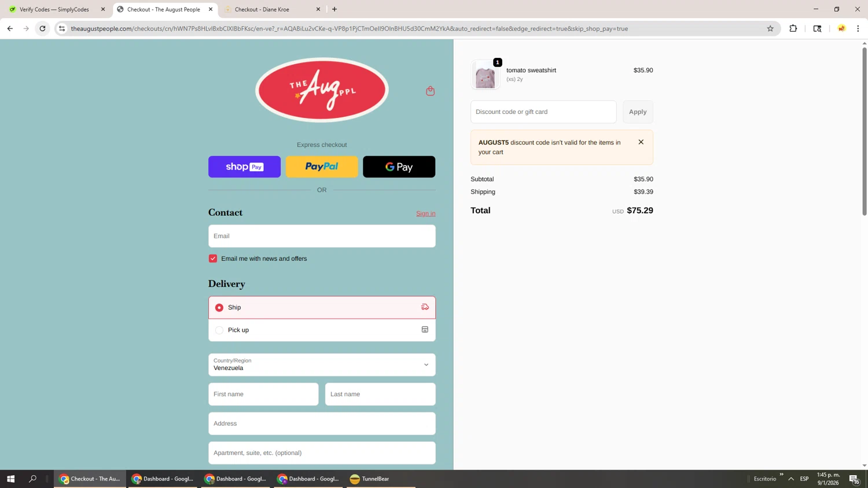Toggle Email me with news and offers

pos(213,258)
